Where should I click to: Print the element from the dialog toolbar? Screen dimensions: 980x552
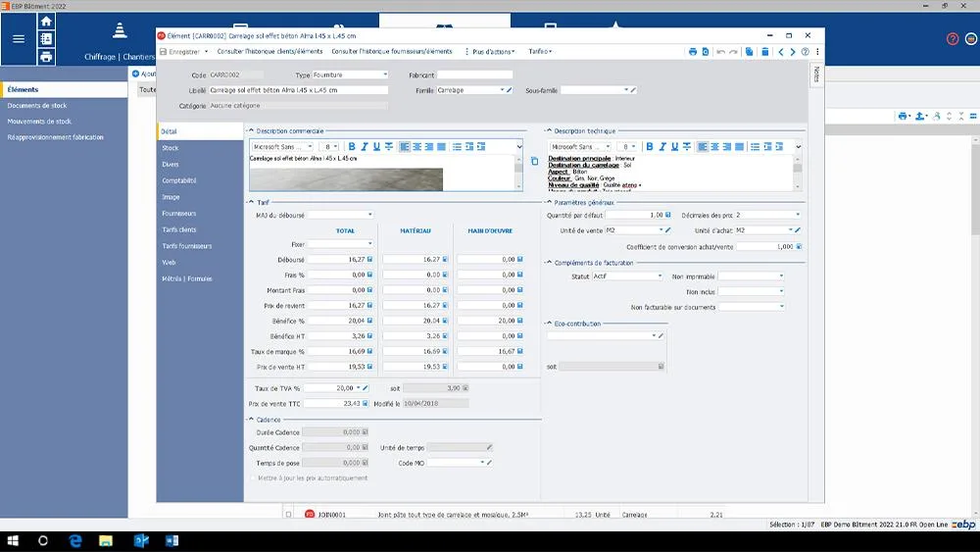(693, 52)
